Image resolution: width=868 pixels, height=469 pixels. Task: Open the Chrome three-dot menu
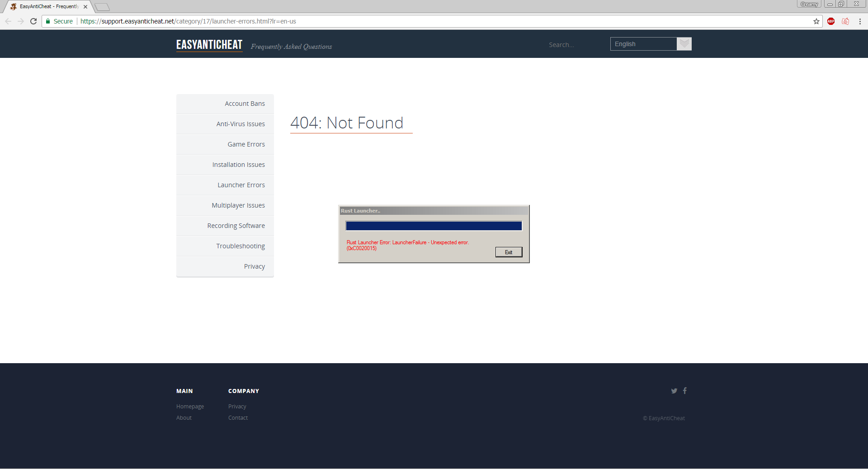(860, 21)
